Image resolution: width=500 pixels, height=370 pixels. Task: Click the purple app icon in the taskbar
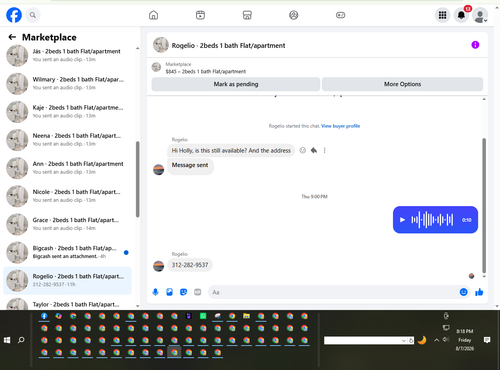[x=189, y=316]
